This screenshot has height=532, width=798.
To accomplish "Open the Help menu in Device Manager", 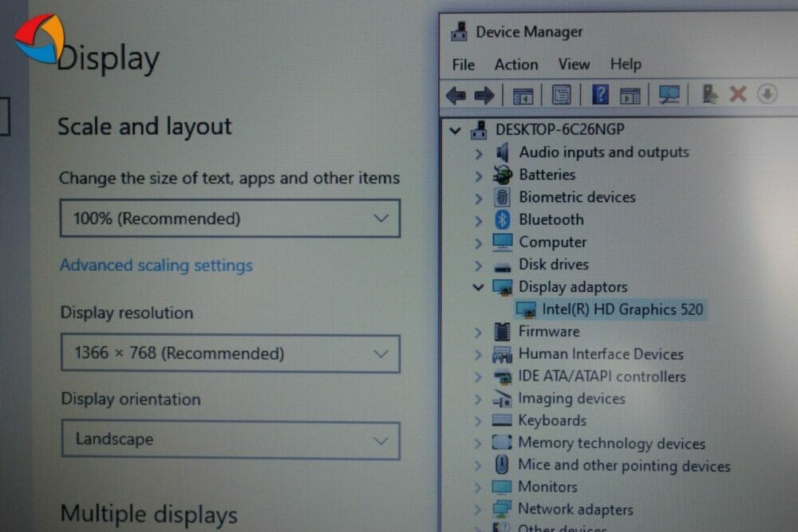I will tap(626, 64).
